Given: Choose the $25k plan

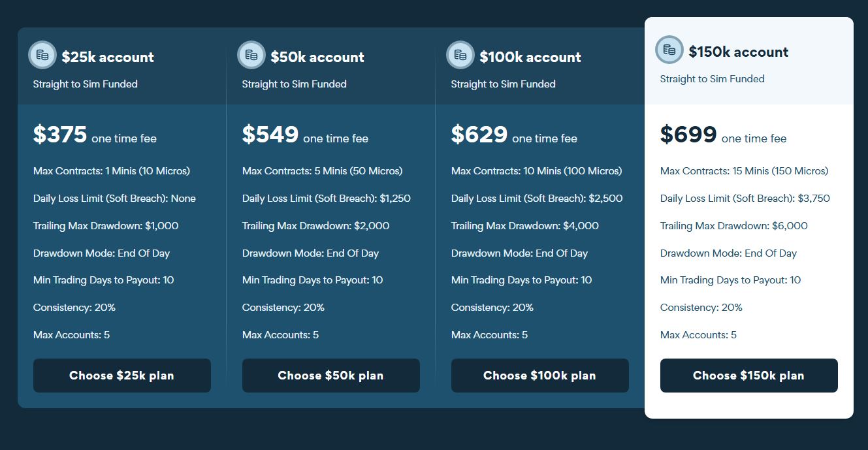Looking at the screenshot, I should point(122,376).
